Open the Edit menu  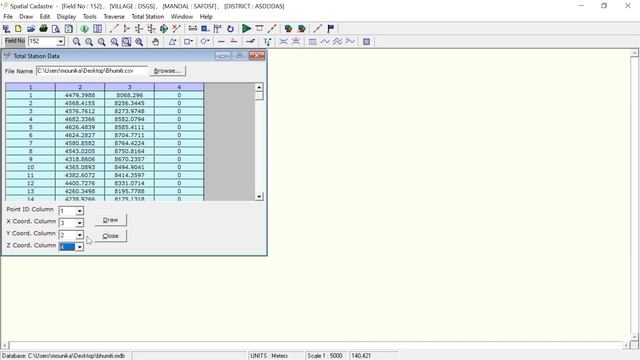44,17
